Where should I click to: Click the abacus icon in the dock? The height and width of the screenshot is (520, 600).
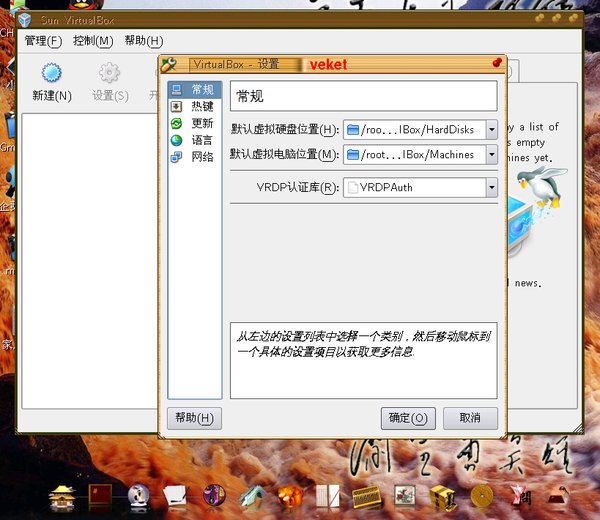click(x=367, y=497)
